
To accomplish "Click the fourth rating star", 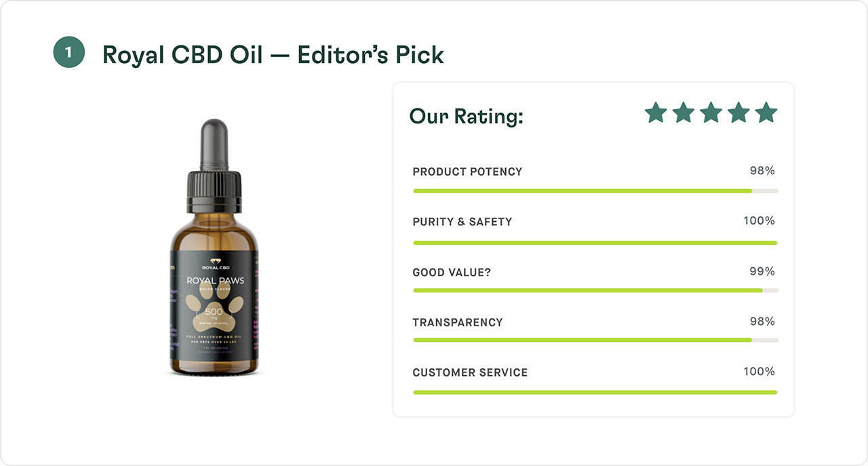I will 738,113.
